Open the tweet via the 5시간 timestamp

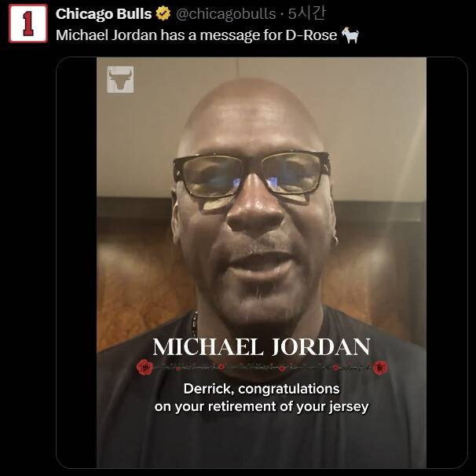tap(306, 13)
